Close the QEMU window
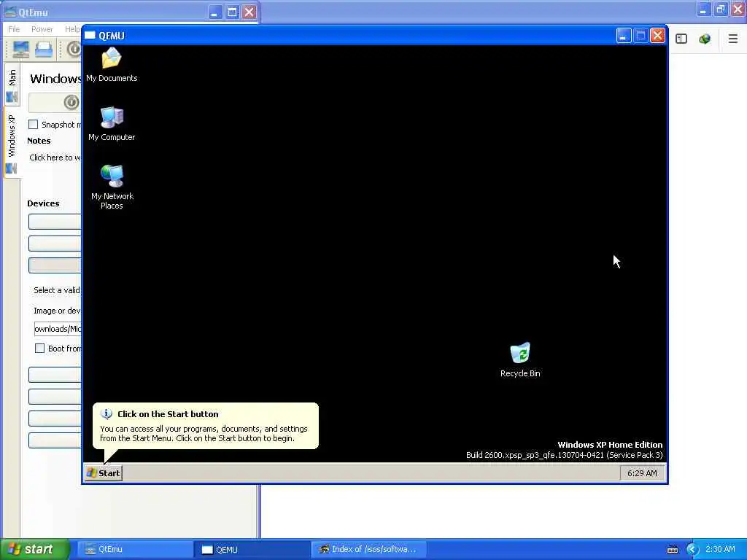The image size is (747, 560). coord(657,35)
